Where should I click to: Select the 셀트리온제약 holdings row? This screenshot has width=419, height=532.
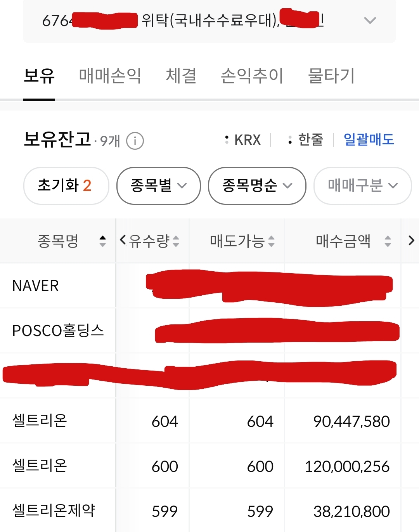[54, 511]
